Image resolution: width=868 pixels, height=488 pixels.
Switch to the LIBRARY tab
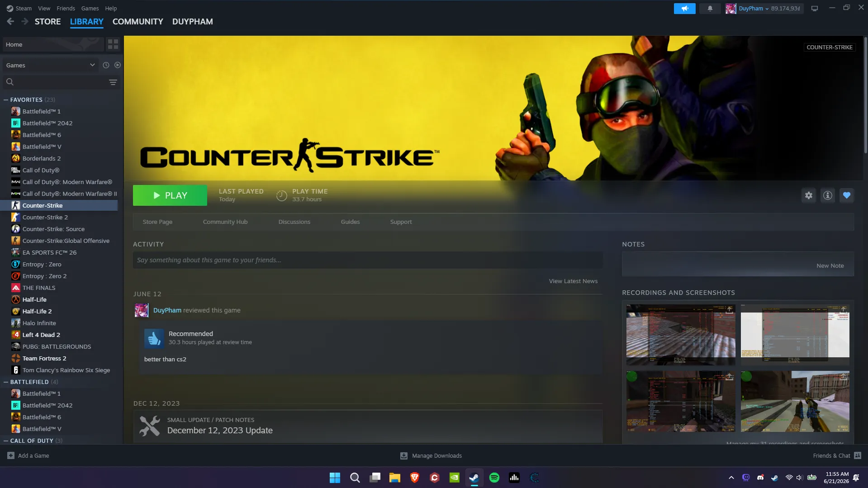86,21
